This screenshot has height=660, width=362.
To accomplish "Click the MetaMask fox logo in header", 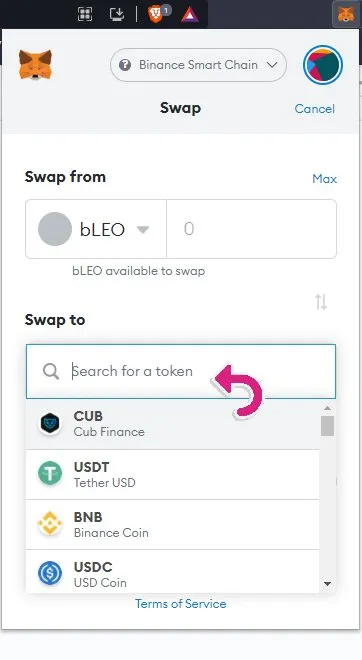I will [x=35, y=65].
